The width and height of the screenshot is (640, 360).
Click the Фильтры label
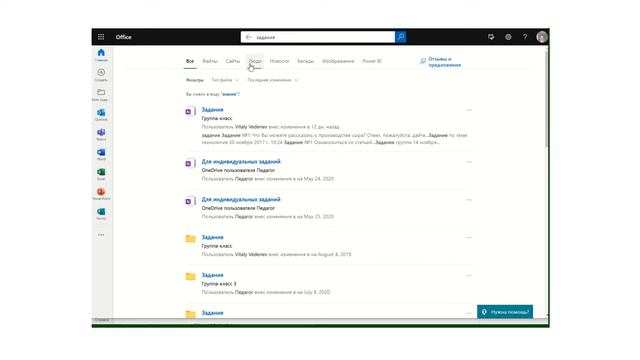[x=194, y=80]
